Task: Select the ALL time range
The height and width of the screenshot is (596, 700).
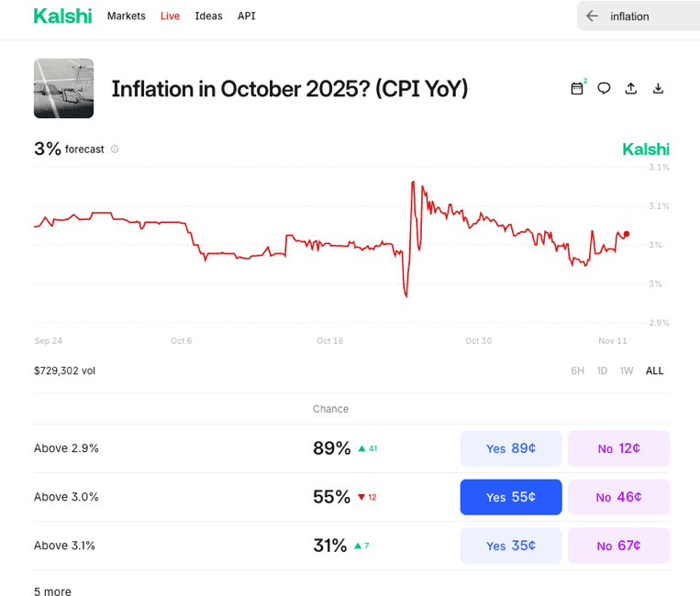Action: [x=654, y=370]
